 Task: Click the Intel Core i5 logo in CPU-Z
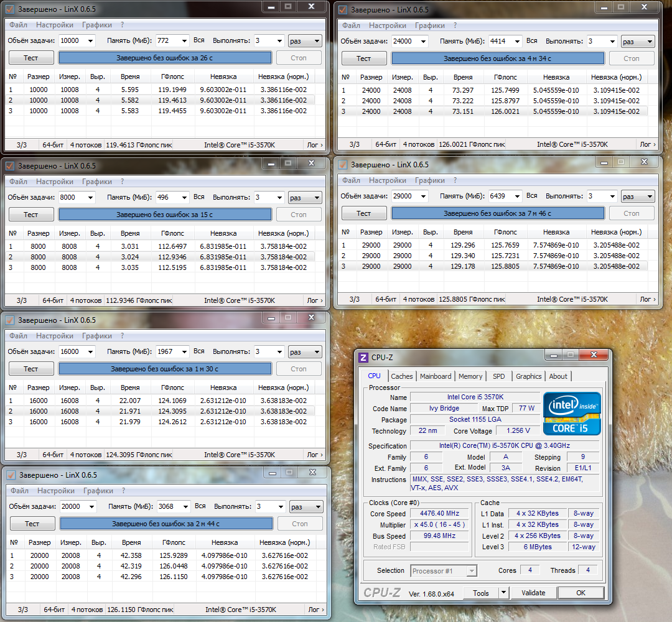(x=572, y=414)
